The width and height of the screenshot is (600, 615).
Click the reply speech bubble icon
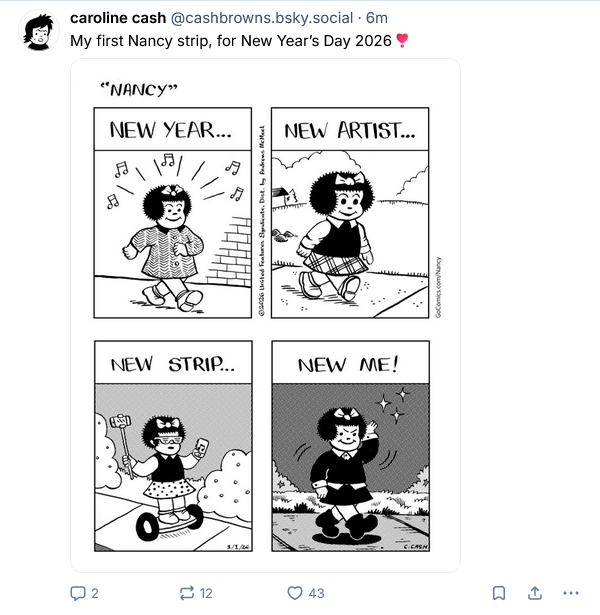pos(78,593)
